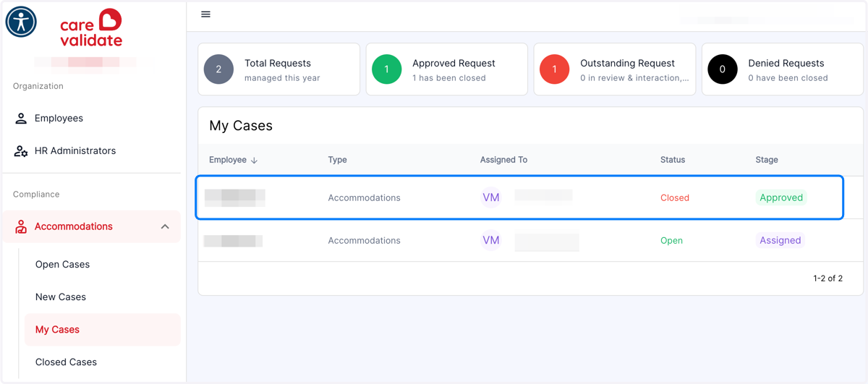
Task: Open the Approved Request card
Action: click(x=446, y=69)
